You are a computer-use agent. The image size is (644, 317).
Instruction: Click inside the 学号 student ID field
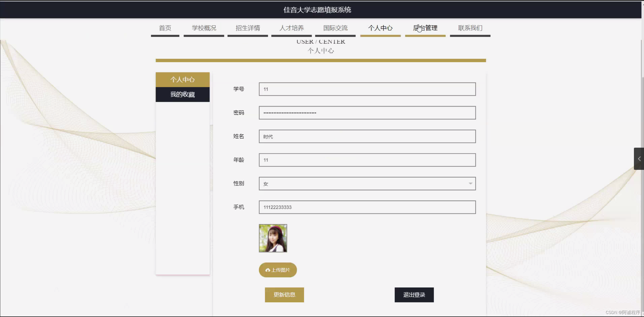[367, 89]
